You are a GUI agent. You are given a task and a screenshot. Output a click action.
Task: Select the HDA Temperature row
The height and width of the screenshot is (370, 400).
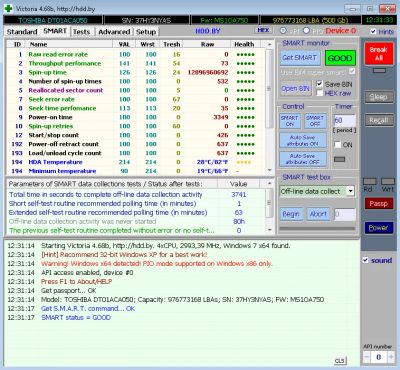pos(136,162)
